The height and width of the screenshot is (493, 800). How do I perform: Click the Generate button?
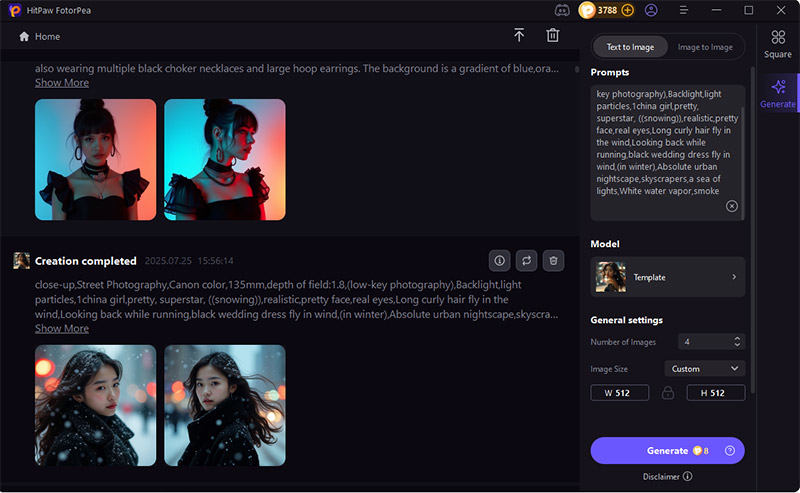coord(667,451)
